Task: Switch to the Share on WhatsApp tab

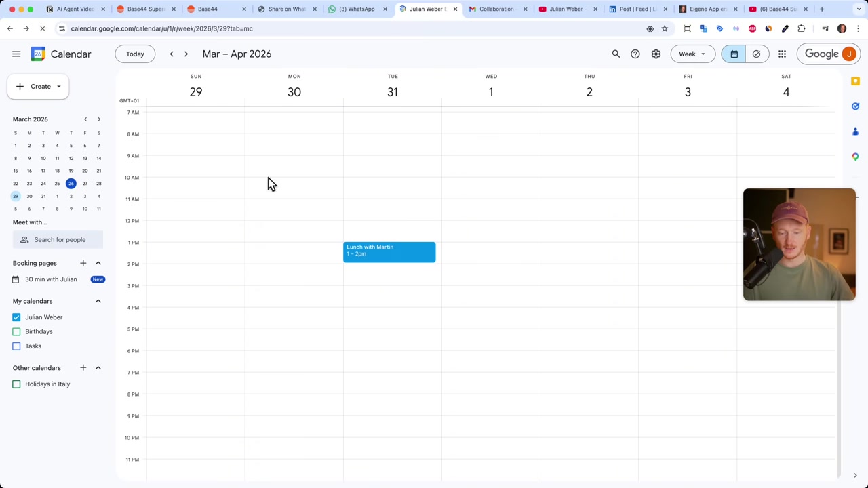Action: click(x=286, y=9)
